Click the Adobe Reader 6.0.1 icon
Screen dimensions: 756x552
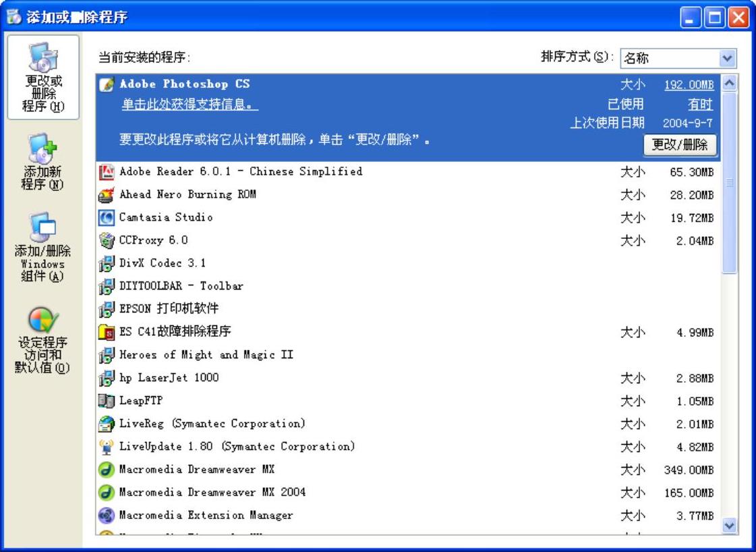[106, 172]
